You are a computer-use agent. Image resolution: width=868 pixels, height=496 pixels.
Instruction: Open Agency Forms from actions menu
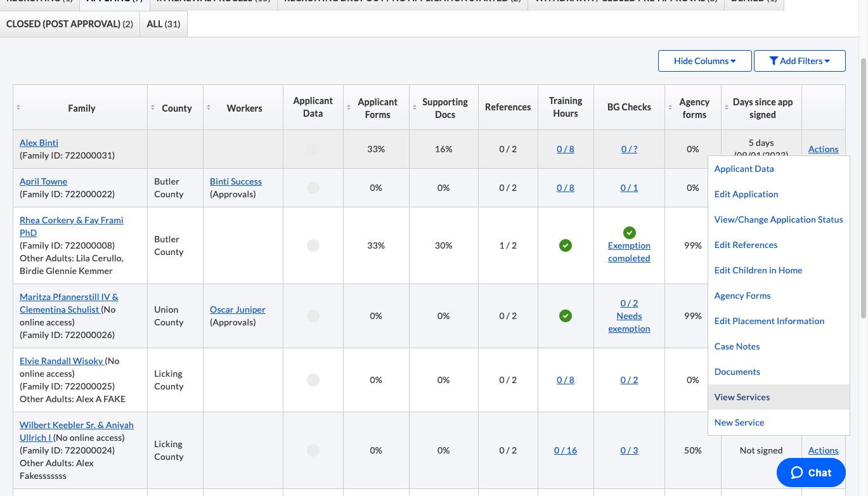tap(779, 296)
